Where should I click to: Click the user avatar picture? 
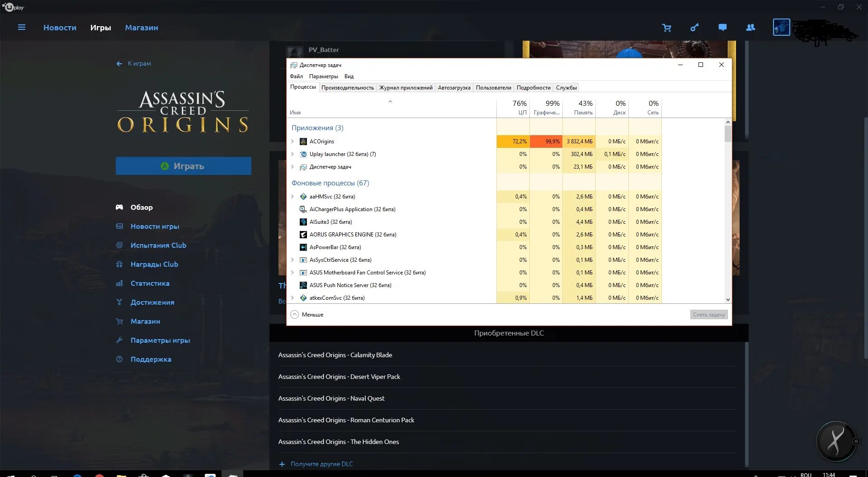(x=781, y=27)
